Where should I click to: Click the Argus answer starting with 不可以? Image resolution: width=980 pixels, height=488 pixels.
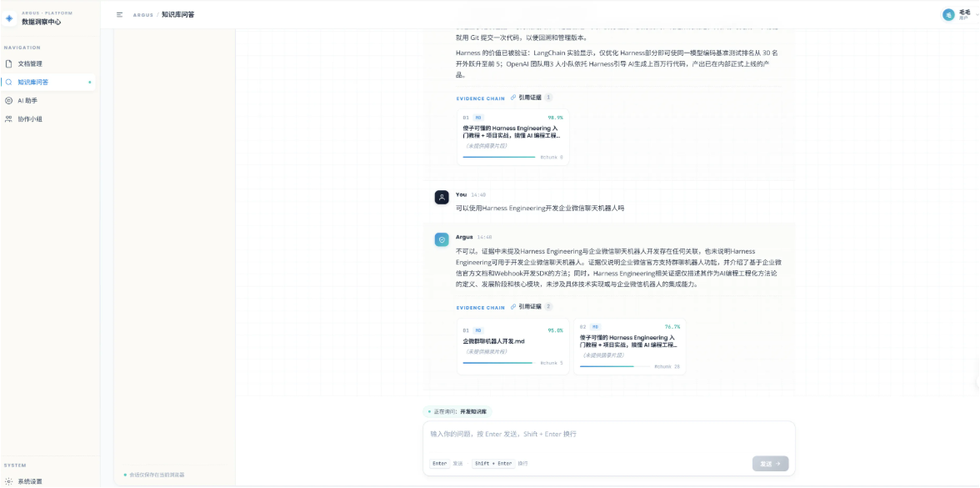pos(618,267)
